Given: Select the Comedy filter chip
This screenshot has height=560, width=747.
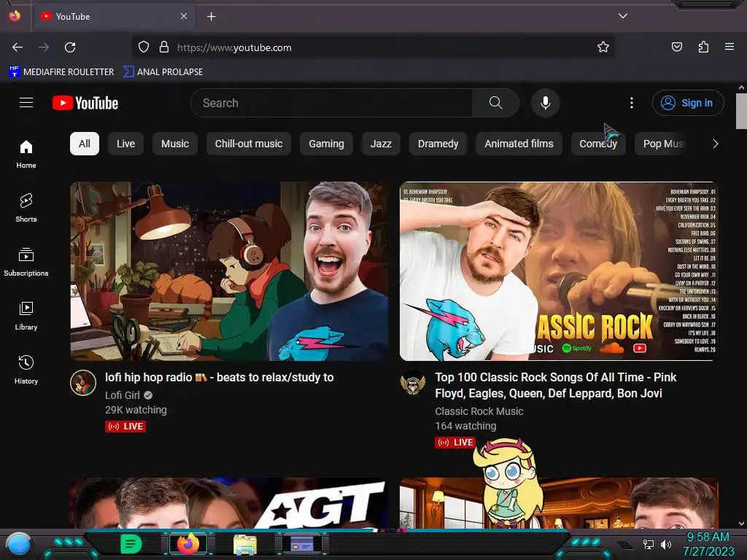Looking at the screenshot, I should point(598,144).
